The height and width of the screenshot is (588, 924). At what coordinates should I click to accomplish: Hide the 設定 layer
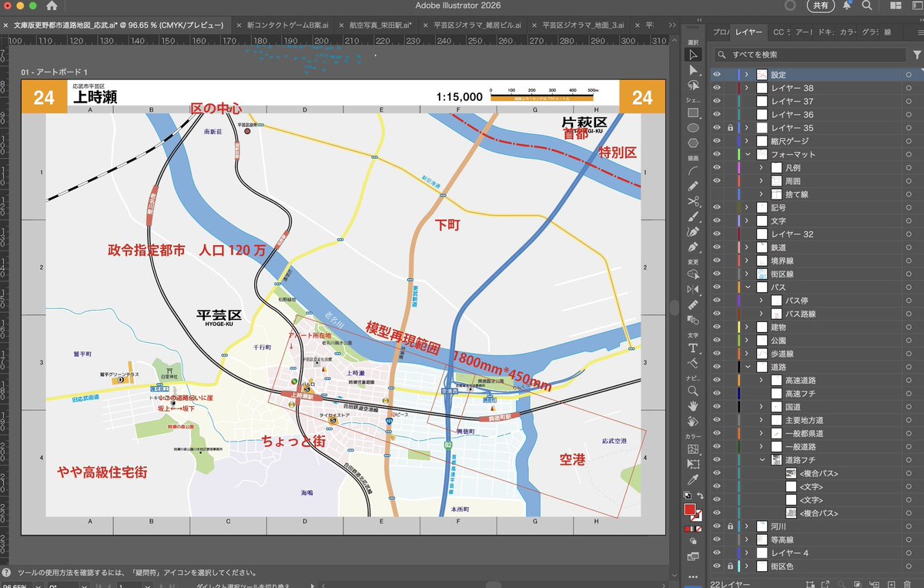click(717, 75)
